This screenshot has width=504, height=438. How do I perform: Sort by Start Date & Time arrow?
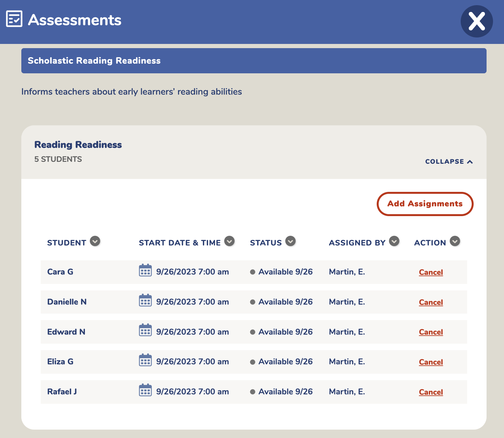pyautogui.click(x=229, y=241)
